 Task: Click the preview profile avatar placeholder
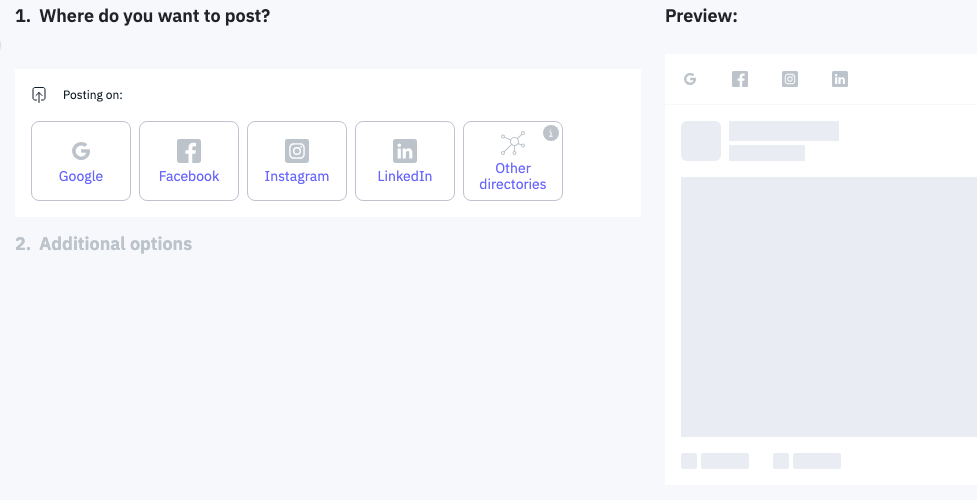pos(701,141)
